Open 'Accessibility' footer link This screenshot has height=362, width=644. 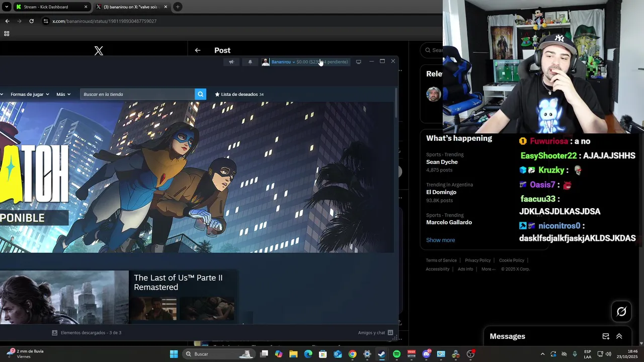[438, 269]
